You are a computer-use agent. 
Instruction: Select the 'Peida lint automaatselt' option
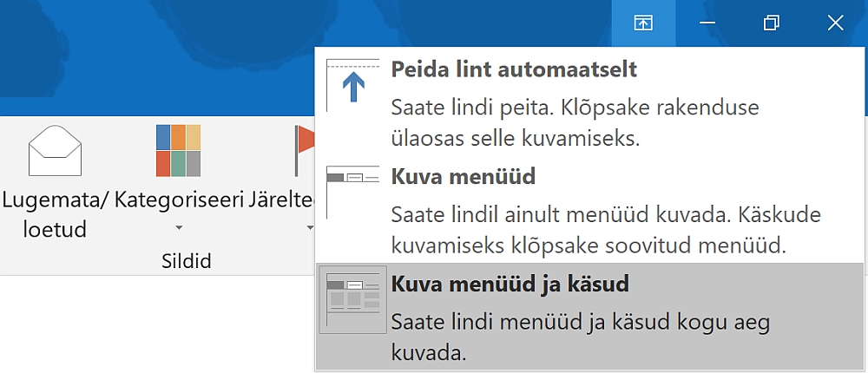coord(514,69)
